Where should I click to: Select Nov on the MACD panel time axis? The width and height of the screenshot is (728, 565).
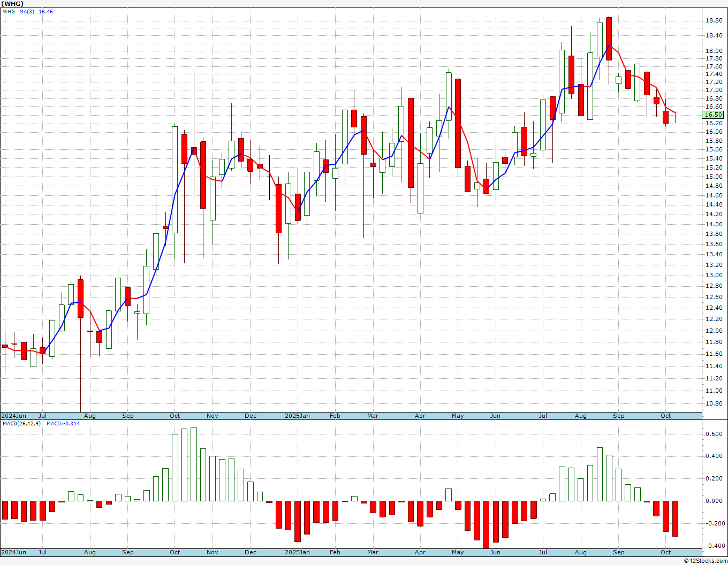(213, 552)
